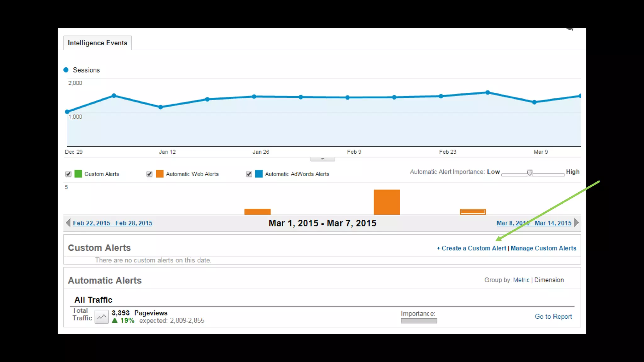The width and height of the screenshot is (644, 362).
Task: Click the green increase triangle beside 19%
Action: (x=115, y=321)
